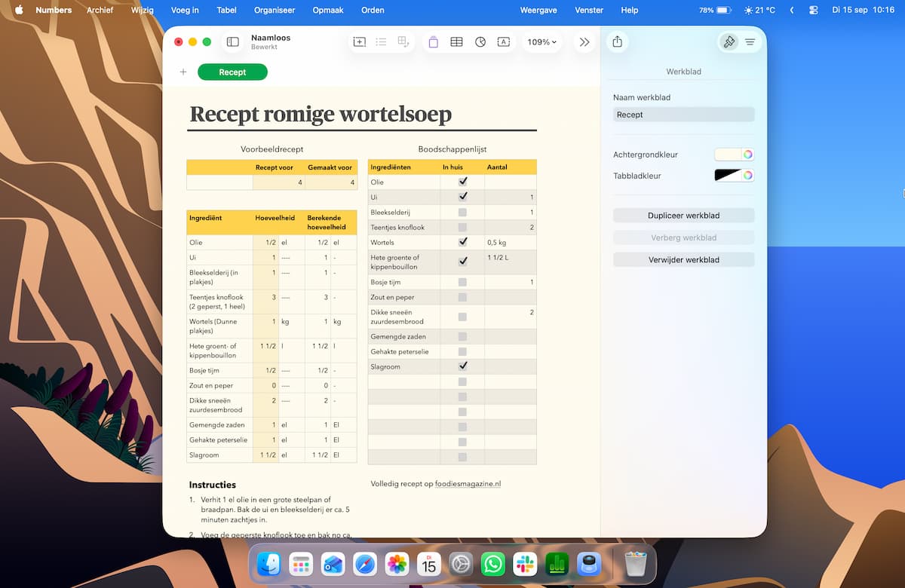905x588 pixels.
Task: Uncheck the Slagroom 'In huis' checkbox
Action: click(x=463, y=366)
